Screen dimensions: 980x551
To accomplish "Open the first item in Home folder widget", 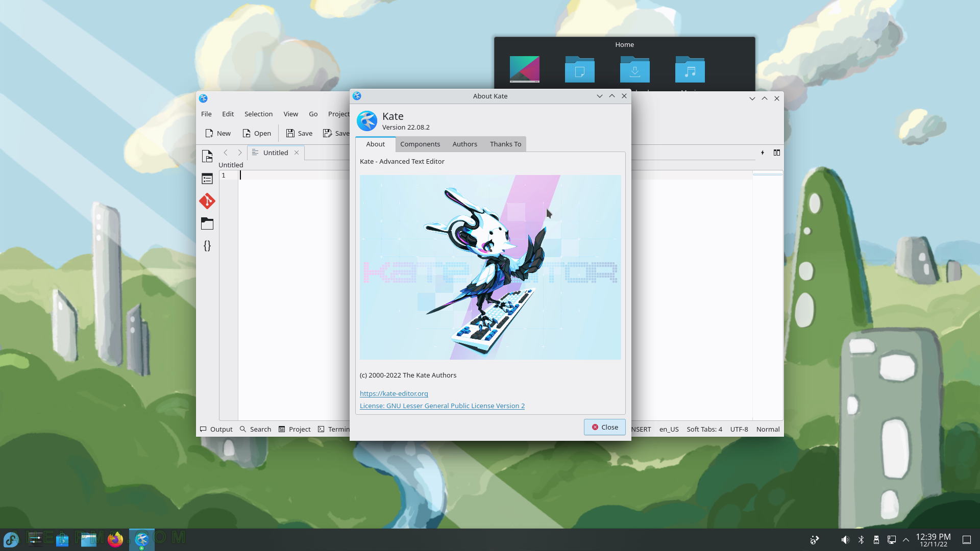I will 525,70.
